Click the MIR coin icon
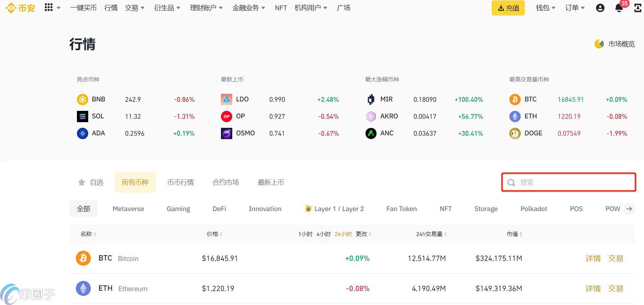 click(x=371, y=100)
